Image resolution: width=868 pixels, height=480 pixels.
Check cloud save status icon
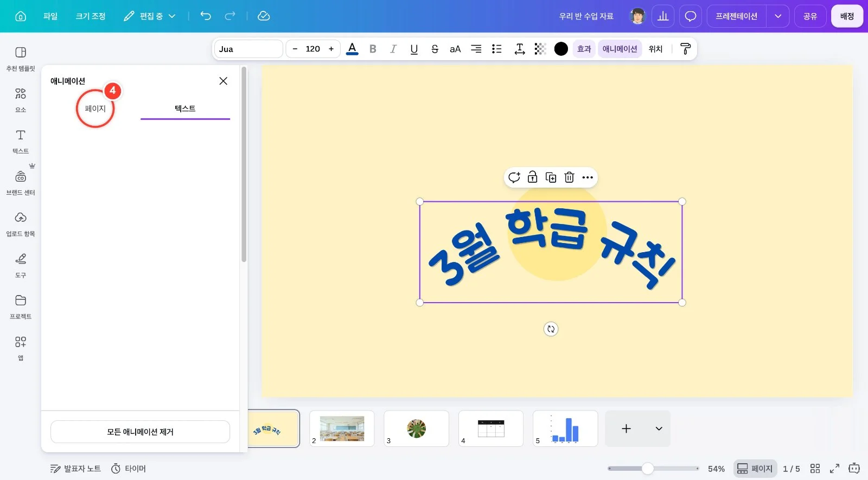coord(264,16)
